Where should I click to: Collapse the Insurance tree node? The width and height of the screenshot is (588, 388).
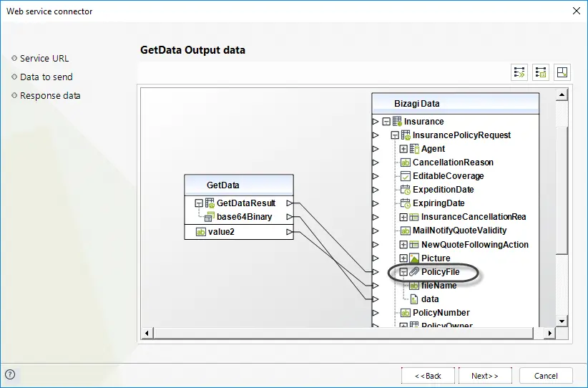tap(386, 122)
